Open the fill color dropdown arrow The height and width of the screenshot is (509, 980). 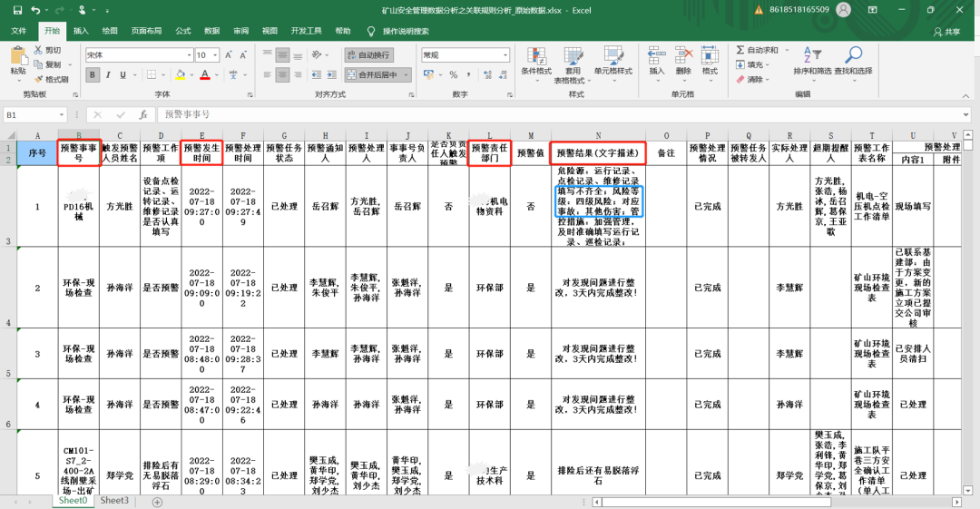pos(190,75)
